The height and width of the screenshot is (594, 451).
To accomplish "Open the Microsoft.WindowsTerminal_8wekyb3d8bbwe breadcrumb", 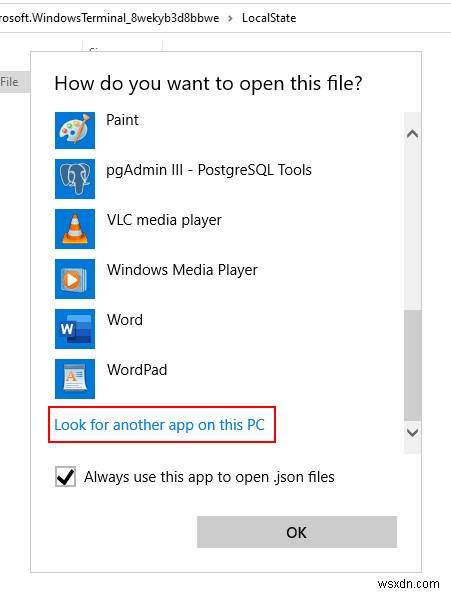I will pos(109,18).
